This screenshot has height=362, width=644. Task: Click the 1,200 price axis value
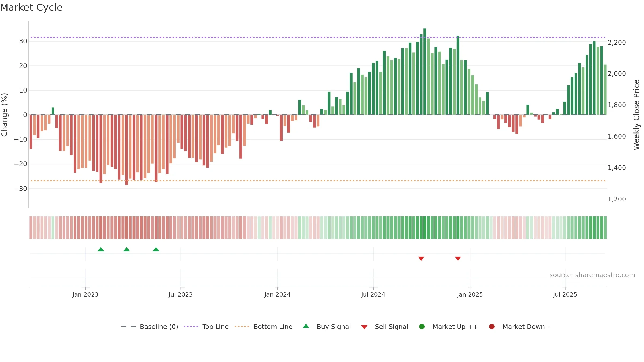pos(617,199)
